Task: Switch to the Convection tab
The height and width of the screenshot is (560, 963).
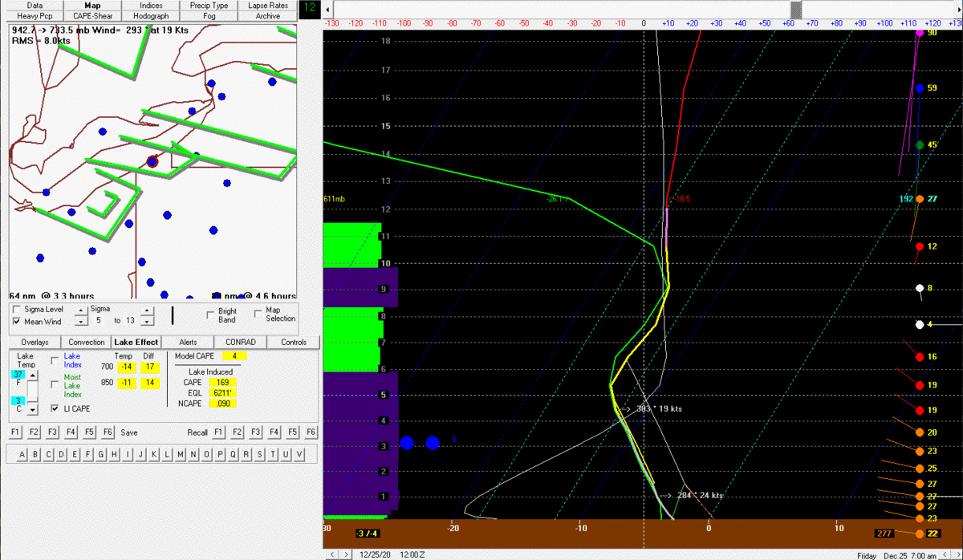Action: click(x=87, y=342)
